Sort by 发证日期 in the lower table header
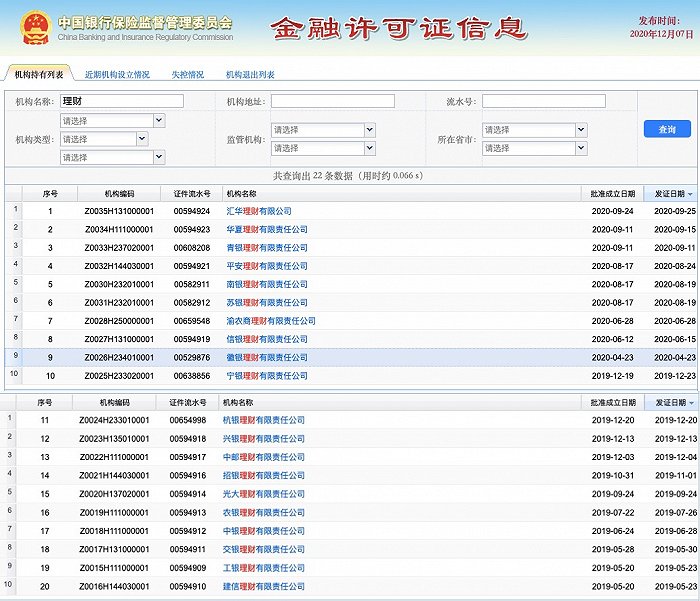 pos(672,403)
